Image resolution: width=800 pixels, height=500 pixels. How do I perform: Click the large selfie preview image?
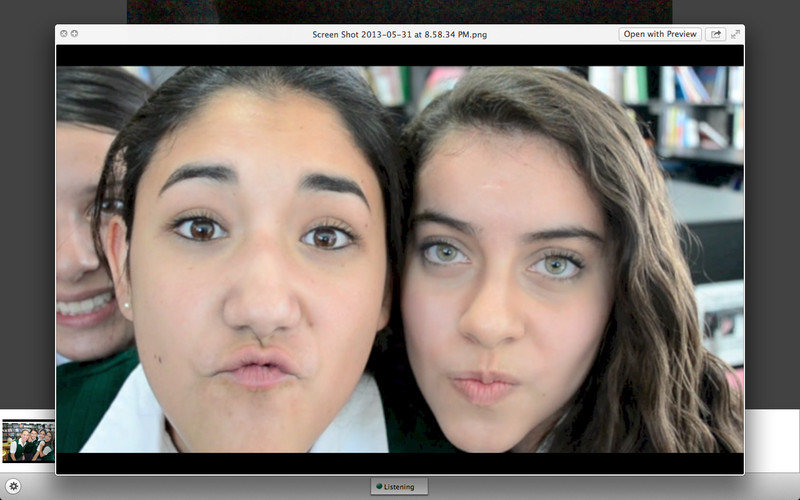coord(399,259)
